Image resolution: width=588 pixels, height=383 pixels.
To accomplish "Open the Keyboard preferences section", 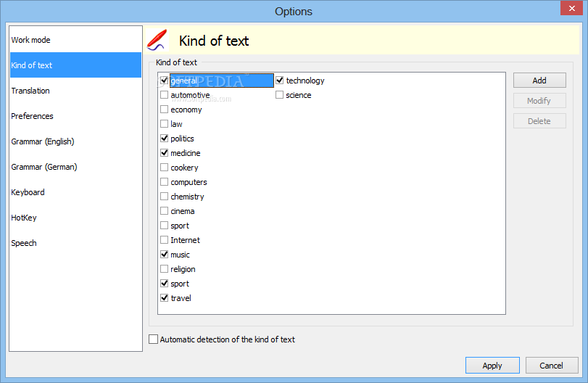I will pyautogui.click(x=75, y=192).
